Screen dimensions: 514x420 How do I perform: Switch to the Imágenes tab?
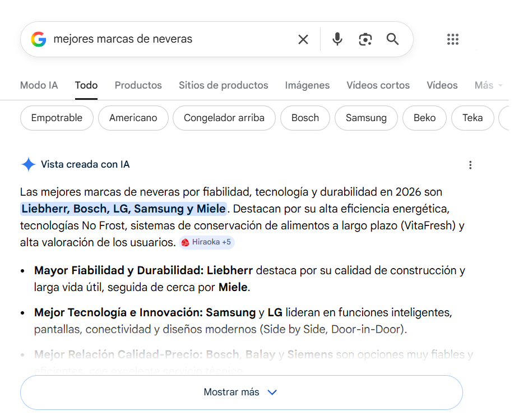point(307,85)
